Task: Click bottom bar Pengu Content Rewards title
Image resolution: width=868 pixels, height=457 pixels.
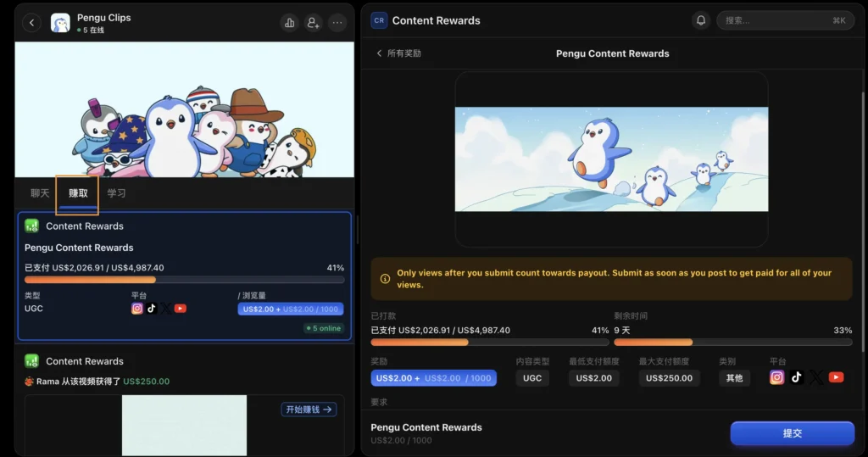Action: point(426,427)
